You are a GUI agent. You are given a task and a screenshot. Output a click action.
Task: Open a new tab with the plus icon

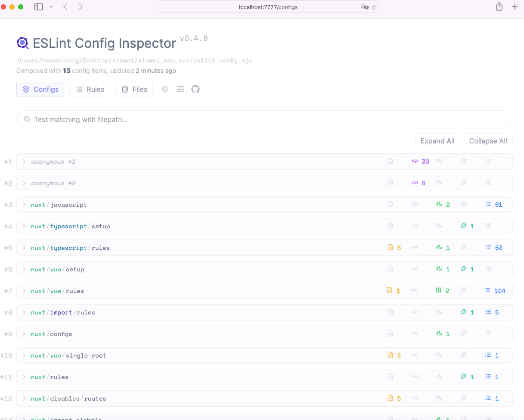(515, 7)
